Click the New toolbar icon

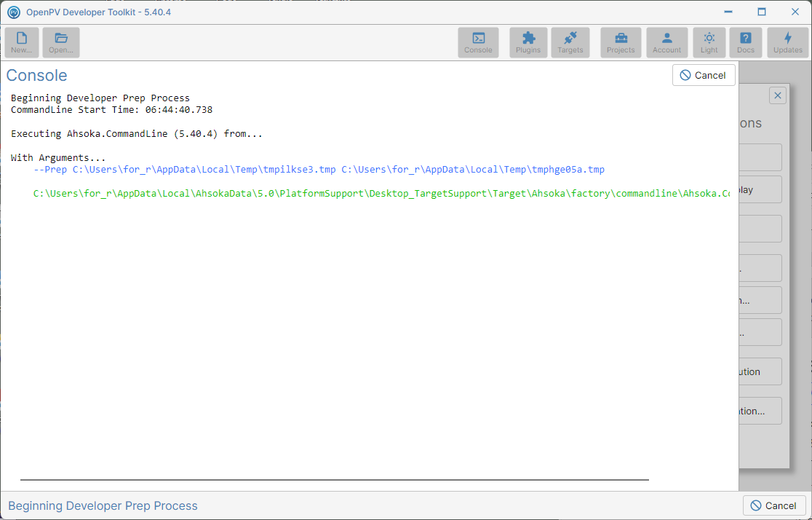22,42
